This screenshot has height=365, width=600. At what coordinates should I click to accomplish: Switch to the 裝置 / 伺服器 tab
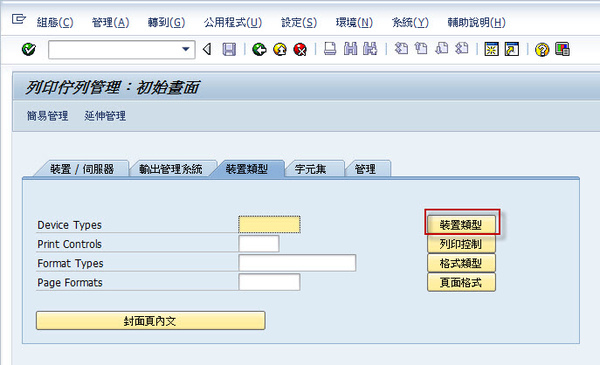tap(82, 169)
